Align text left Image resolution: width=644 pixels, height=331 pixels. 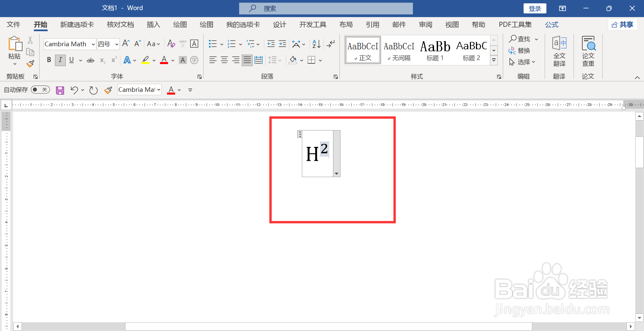213,60
